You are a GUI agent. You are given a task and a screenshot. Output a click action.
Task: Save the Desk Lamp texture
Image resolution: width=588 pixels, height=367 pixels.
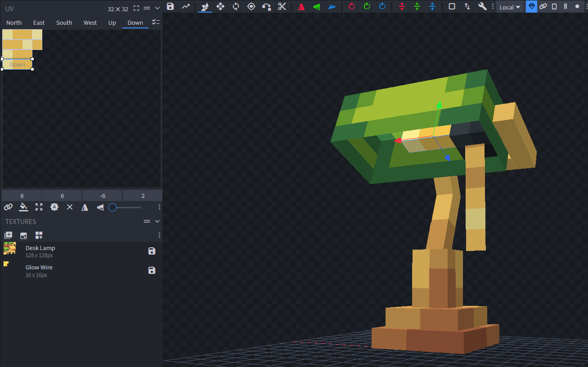click(x=152, y=251)
